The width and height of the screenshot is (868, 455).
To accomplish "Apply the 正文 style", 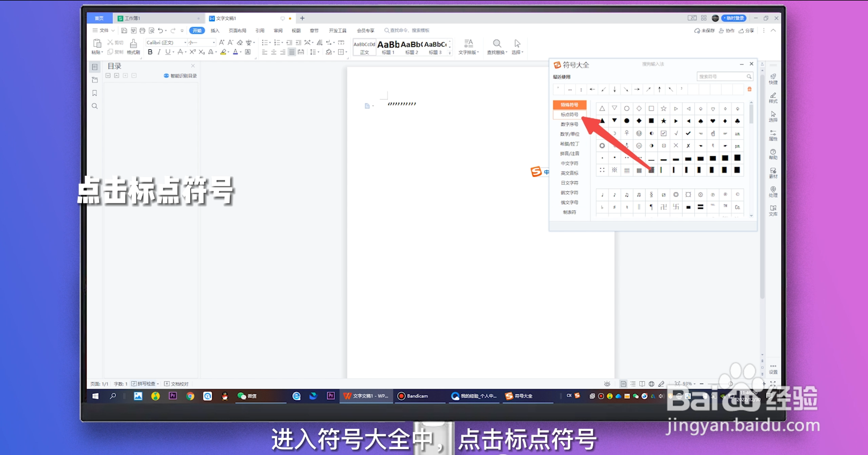I will click(x=364, y=47).
